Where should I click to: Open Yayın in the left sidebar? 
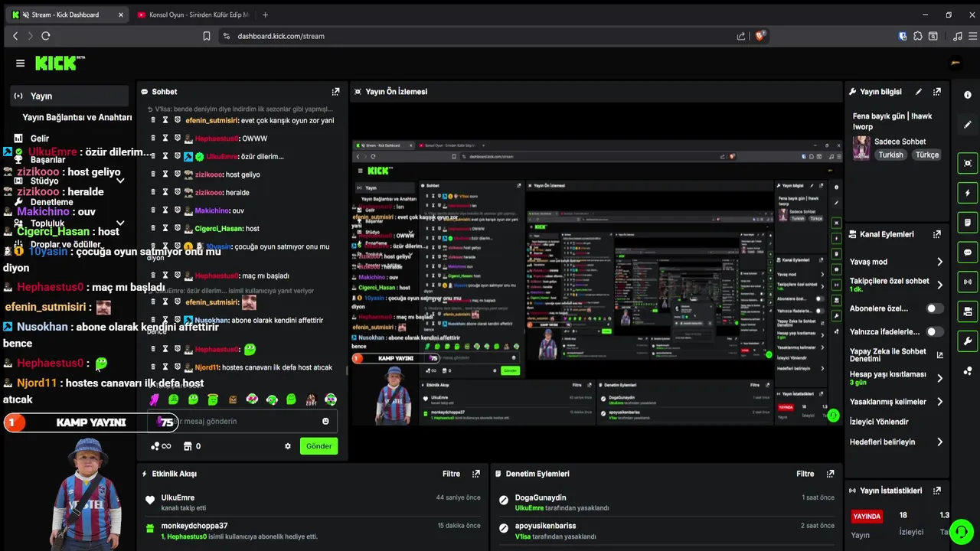click(69, 96)
